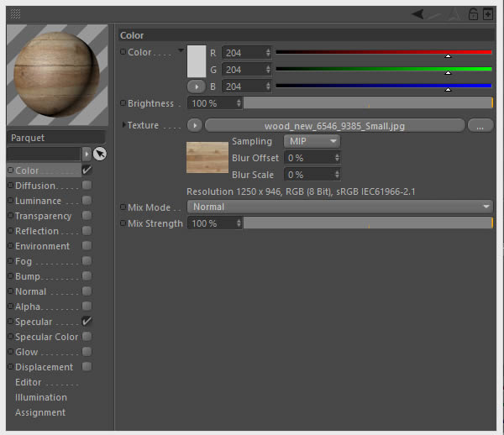Select the Luminance channel label

(38, 201)
